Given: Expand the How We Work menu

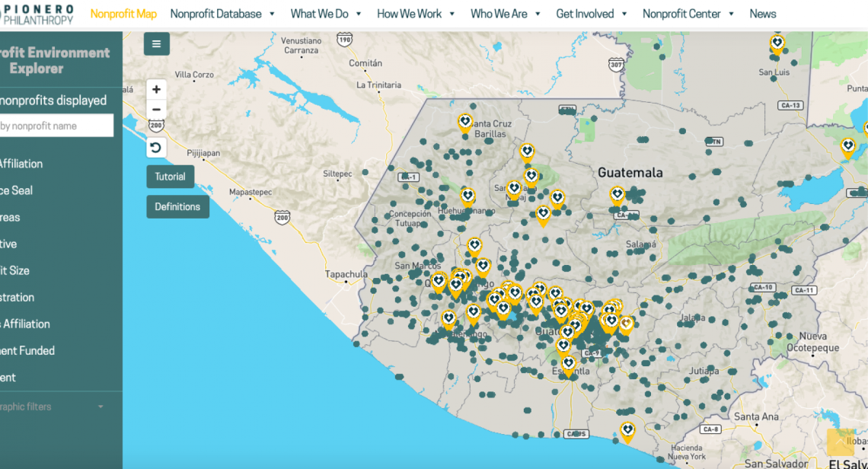Looking at the screenshot, I should coord(415,14).
